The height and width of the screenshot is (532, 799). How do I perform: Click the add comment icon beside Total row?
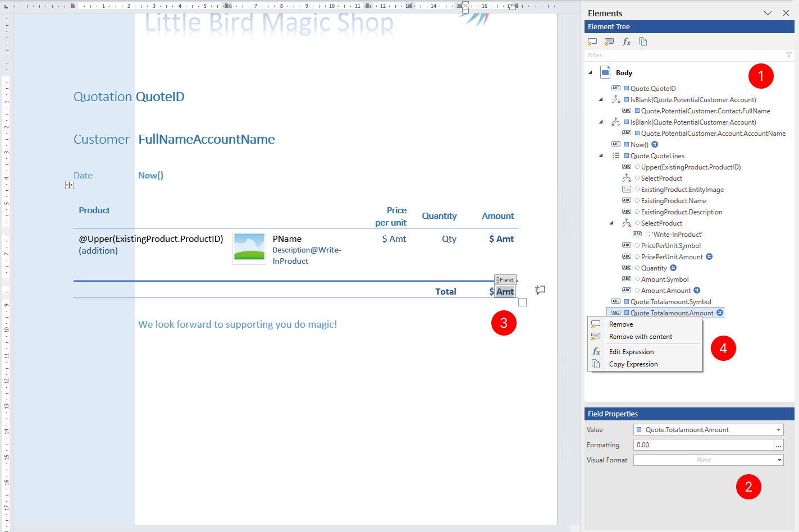[x=540, y=290]
